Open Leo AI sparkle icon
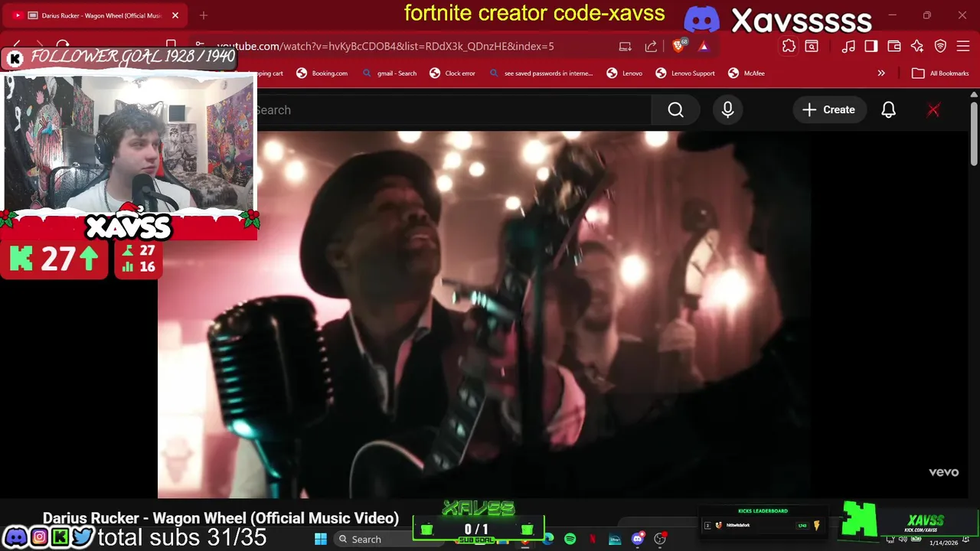Screen dimensions: 980x551 coord(917,47)
